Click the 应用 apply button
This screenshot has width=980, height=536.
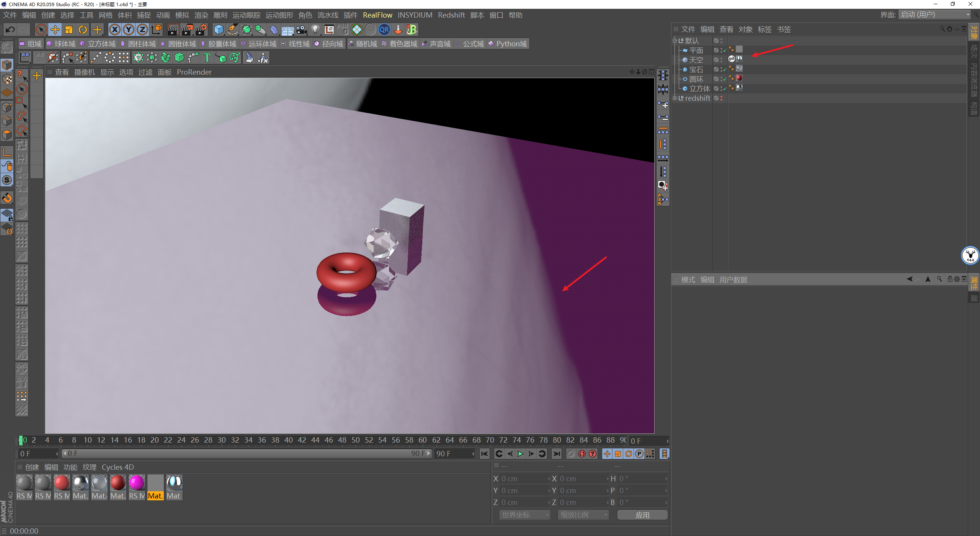click(642, 515)
